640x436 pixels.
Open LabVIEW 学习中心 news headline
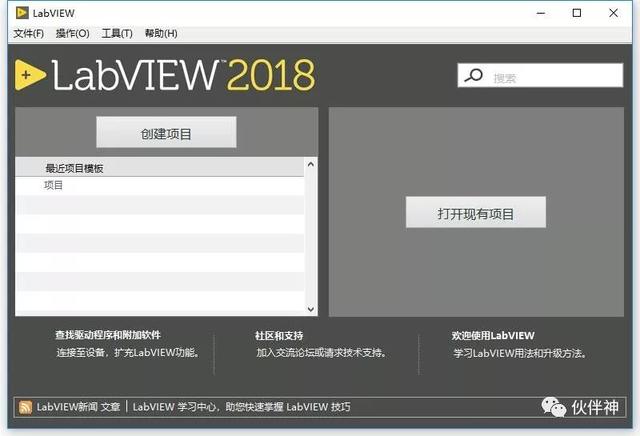coord(242,407)
